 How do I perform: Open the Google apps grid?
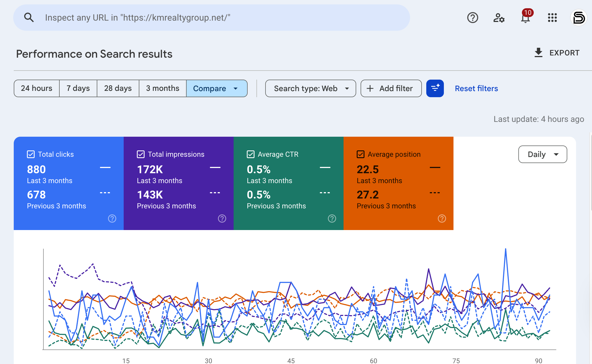552,18
